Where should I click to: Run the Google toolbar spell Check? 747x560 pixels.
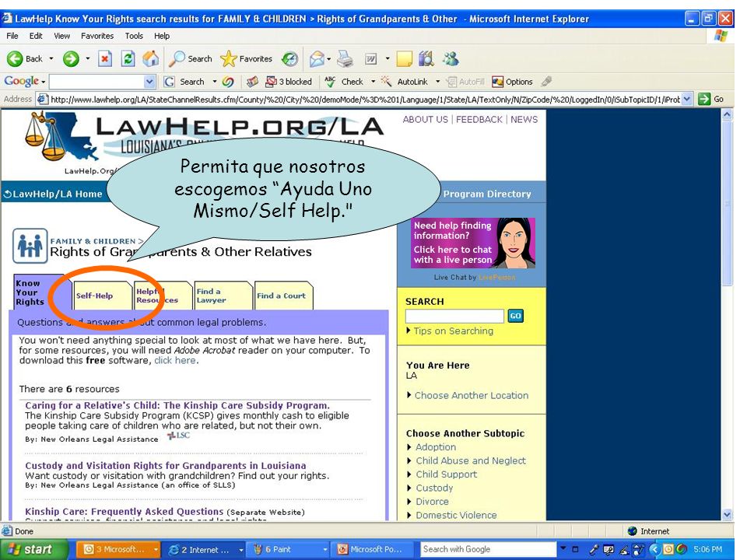(x=344, y=82)
